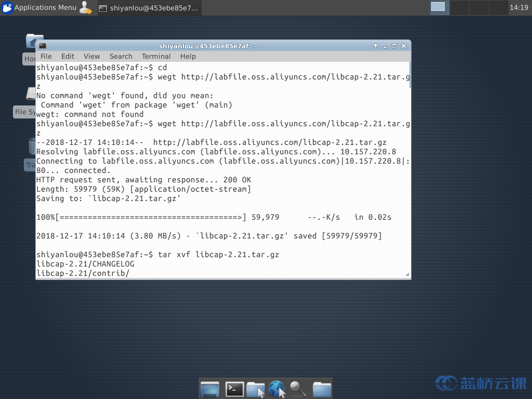Viewport: 532px width, 399px height.
Task: Open the terminal Search menu
Action: click(x=121, y=56)
